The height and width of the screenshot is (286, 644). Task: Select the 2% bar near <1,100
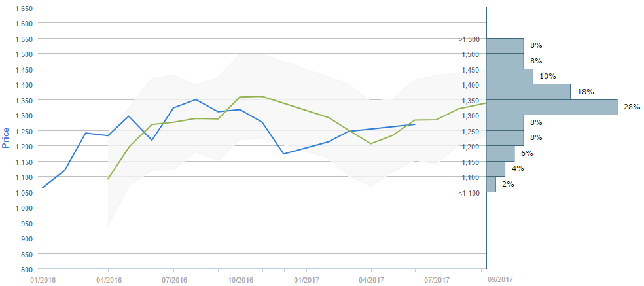[x=492, y=184]
